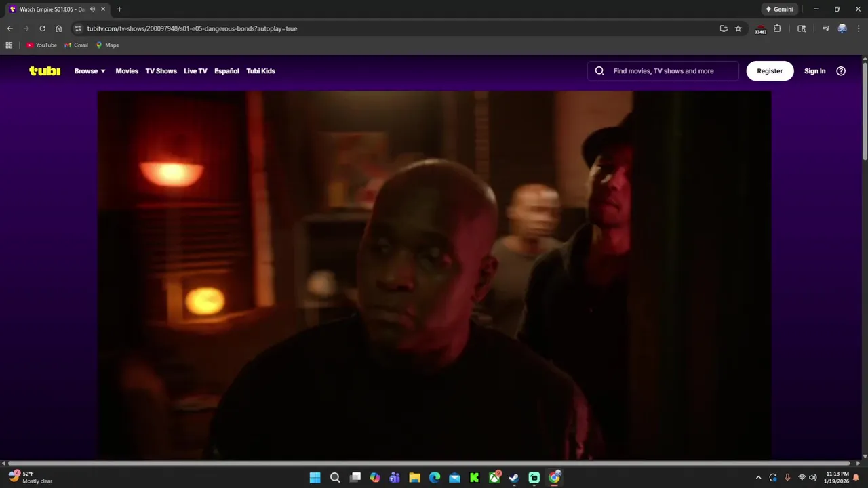Click the Gemini button
The image size is (868, 488).
pos(779,9)
